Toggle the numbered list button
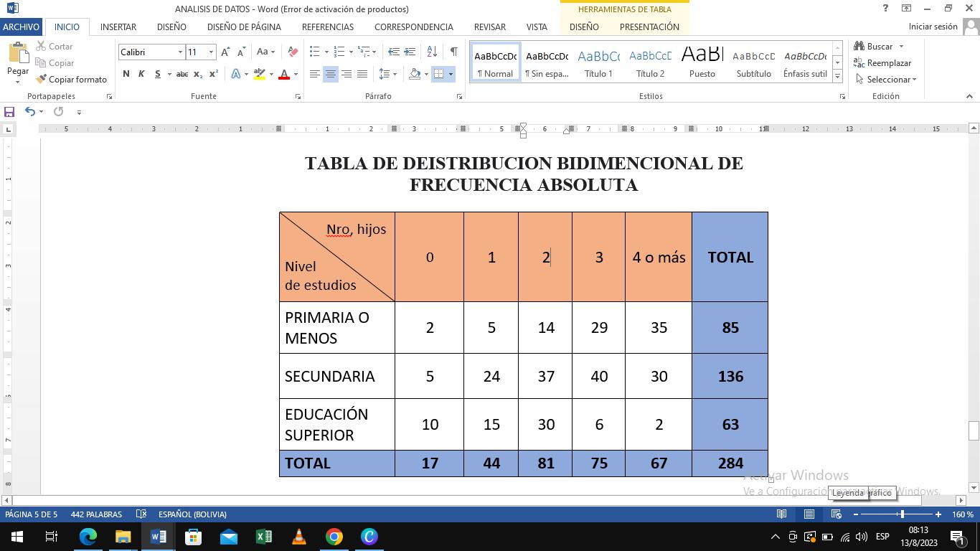980x551 pixels. [x=339, y=52]
